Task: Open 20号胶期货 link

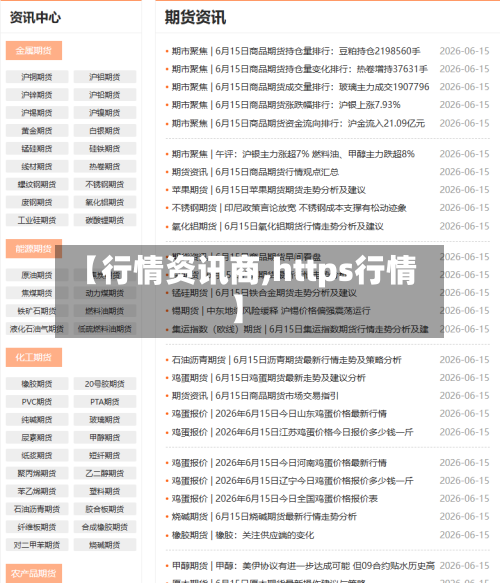Action: pos(105,384)
